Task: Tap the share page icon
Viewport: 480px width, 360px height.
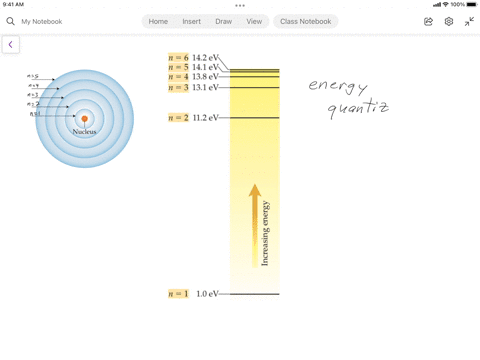Action: pyautogui.click(x=428, y=22)
